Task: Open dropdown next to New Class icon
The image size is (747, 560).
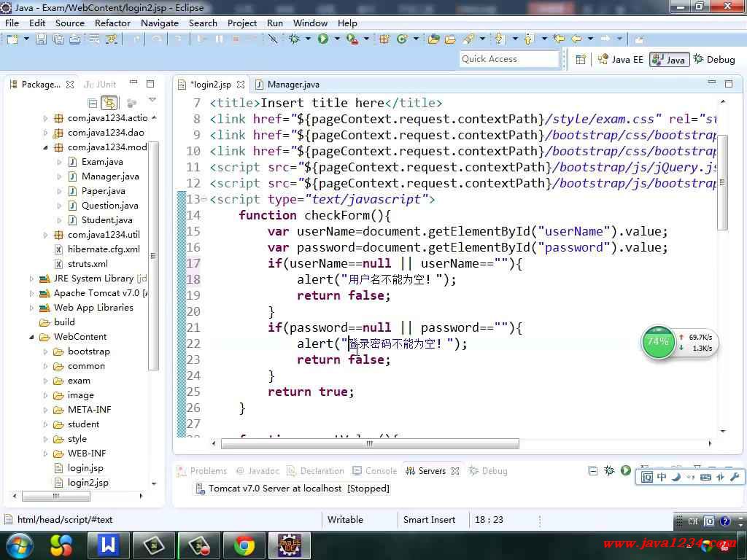Action: tap(415, 39)
